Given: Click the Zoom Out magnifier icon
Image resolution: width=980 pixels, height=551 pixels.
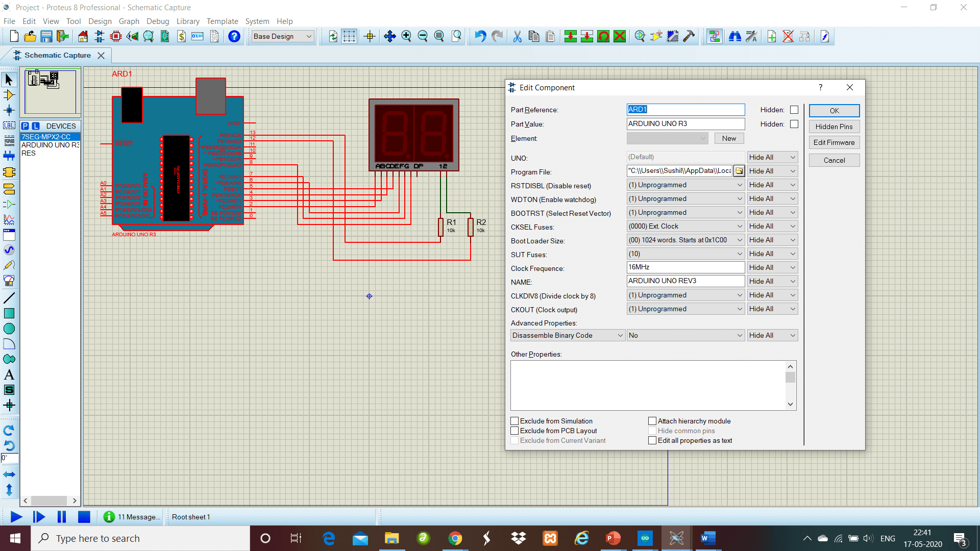Looking at the screenshot, I should pyautogui.click(x=423, y=36).
